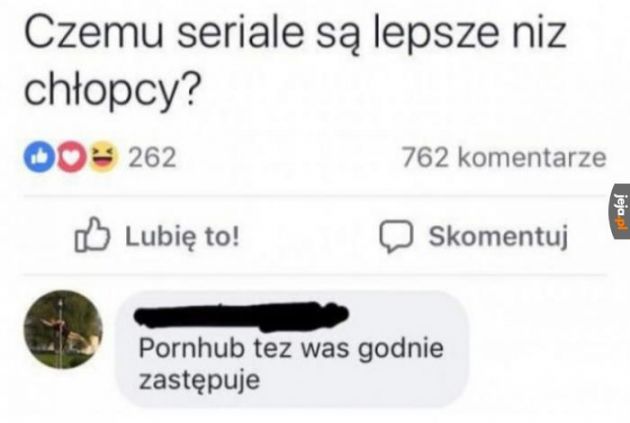Click the blue thumbs-up Like reaction icon
This screenshot has height=423, width=630.
tap(39, 157)
